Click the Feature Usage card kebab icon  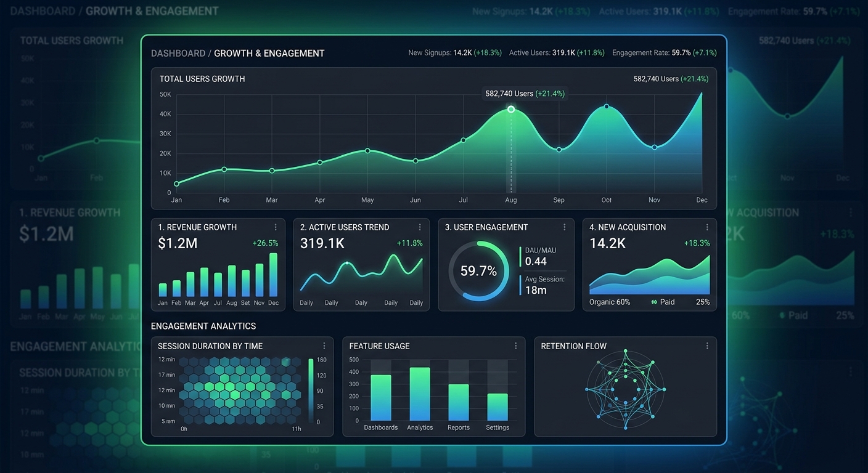click(515, 346)
